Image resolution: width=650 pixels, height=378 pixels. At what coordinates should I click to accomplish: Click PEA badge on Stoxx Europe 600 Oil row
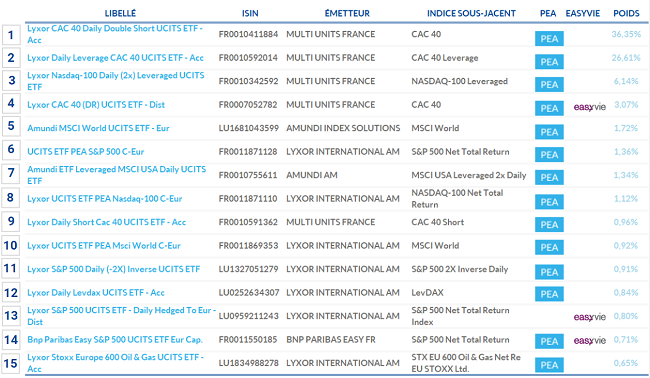pos(549,365)
